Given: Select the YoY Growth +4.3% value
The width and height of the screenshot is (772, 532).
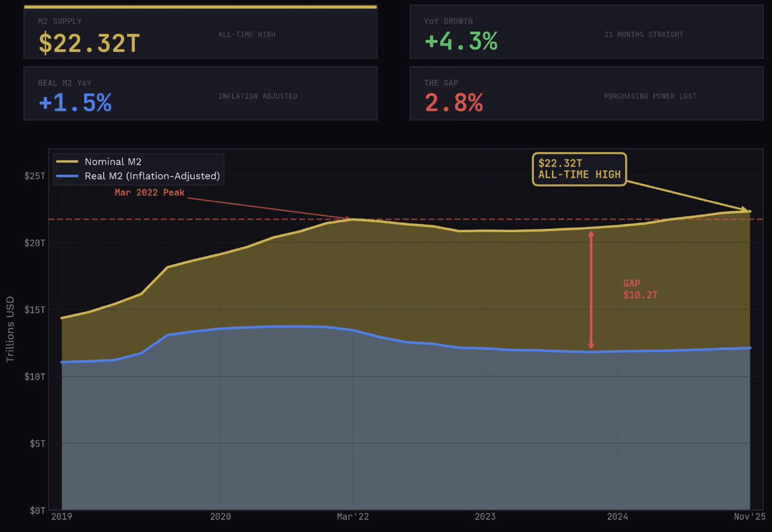Looking at the screenshot, I should 461,41.
